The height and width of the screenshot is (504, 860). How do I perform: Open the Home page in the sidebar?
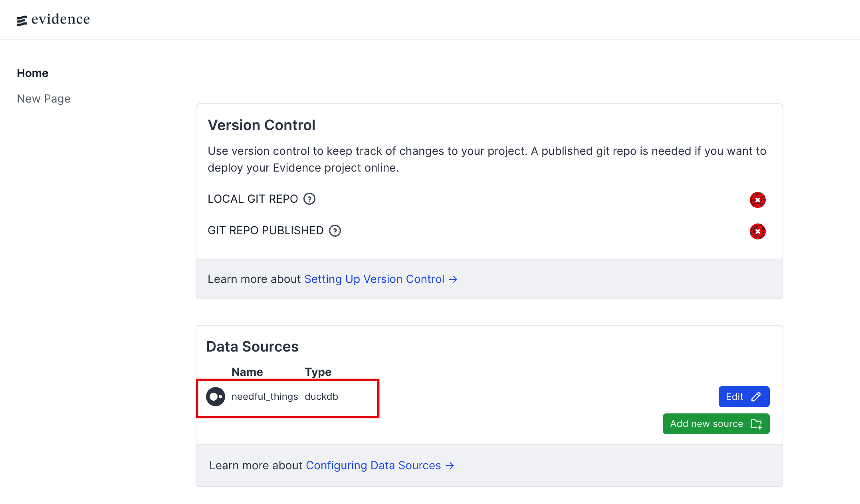(32, 73)
